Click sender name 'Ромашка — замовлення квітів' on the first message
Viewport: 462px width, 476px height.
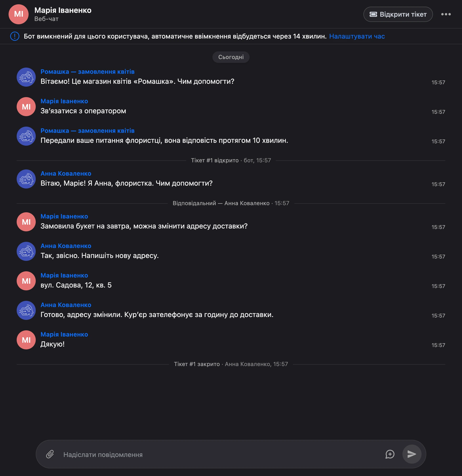[x=87, y=72]
